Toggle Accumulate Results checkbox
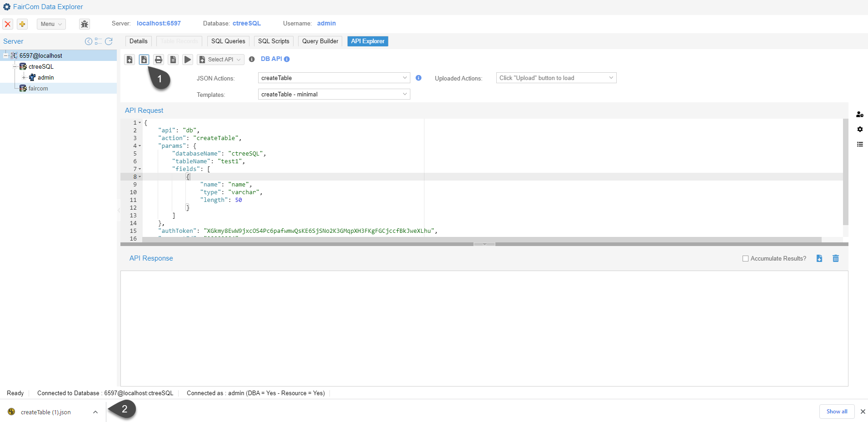Screen dimensions: 868x422 point(745,258)
